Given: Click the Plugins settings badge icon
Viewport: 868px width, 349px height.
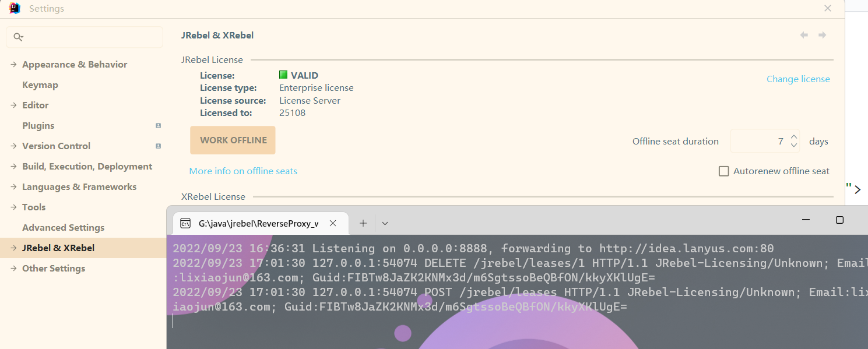Looking at the screenshot, I should (158, 126).
